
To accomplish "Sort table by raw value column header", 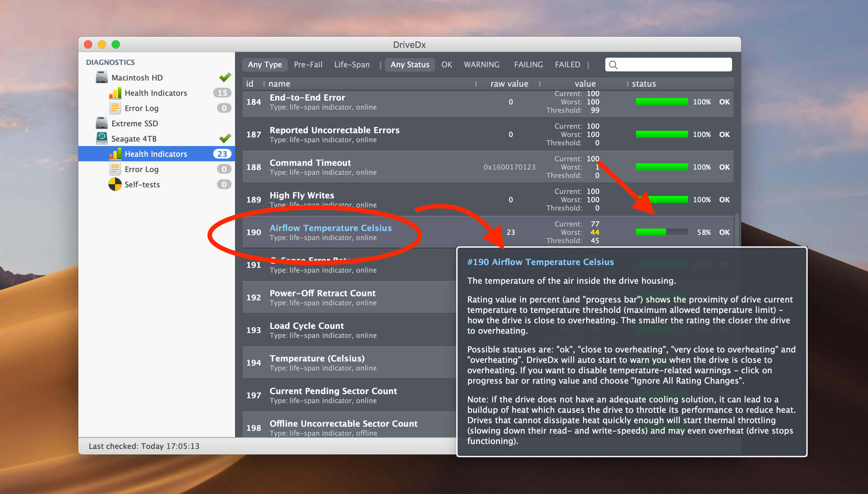I will pos(509,84).
